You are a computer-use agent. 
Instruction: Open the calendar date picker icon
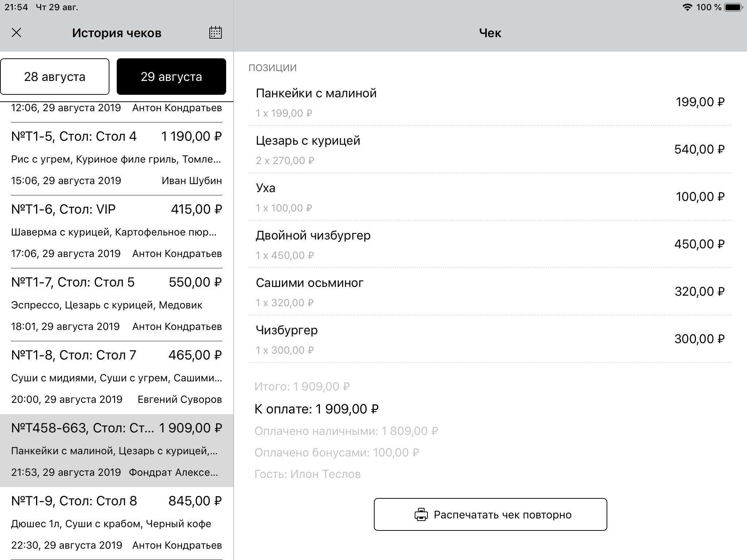click(215, 33)
